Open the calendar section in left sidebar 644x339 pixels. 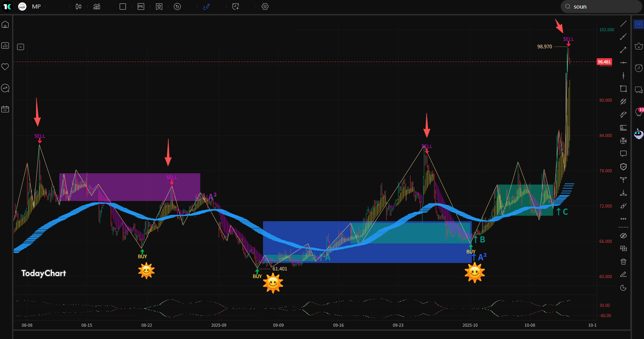[5, 109]
